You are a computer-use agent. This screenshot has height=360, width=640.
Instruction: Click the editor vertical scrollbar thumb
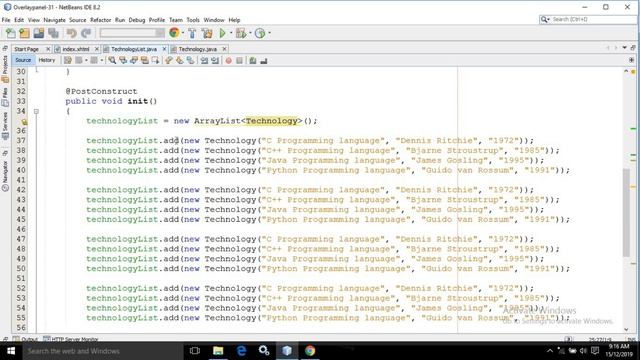coord(626,212)
